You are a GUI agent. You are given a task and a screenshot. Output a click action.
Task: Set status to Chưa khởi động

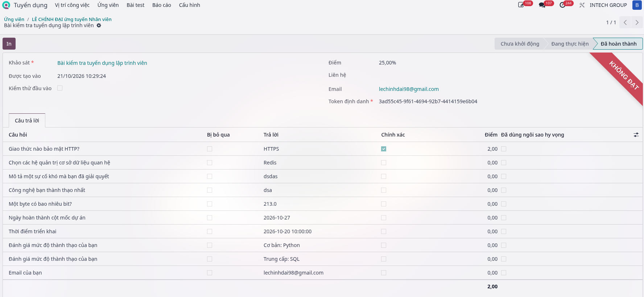click(520, 44)
